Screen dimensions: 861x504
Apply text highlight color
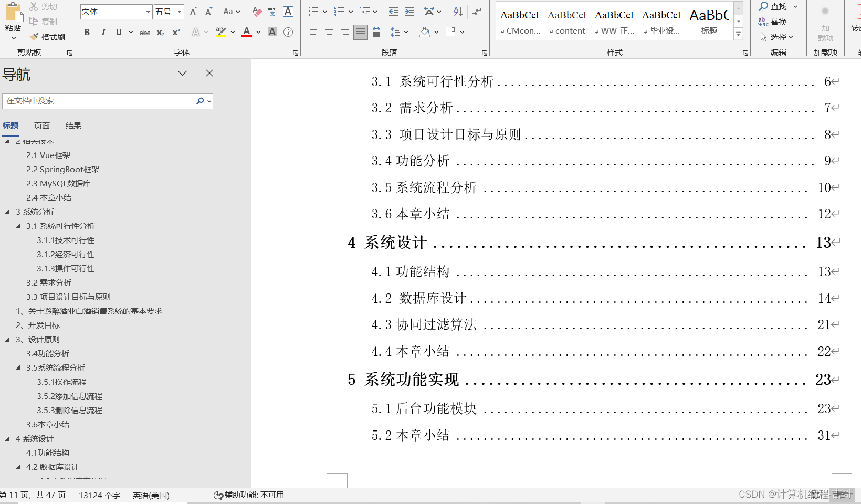click(x=221, y=32)
